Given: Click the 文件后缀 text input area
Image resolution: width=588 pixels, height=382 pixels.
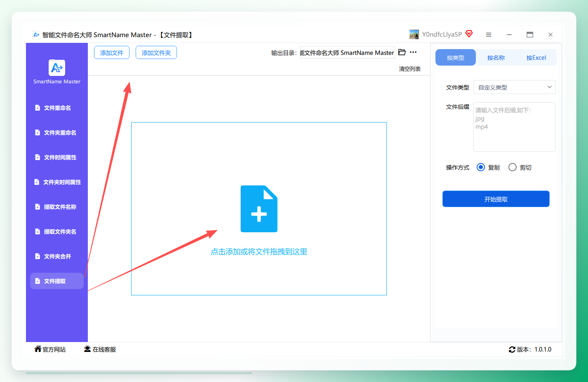Looking at the screenshot, I should (x=515, y=127).
